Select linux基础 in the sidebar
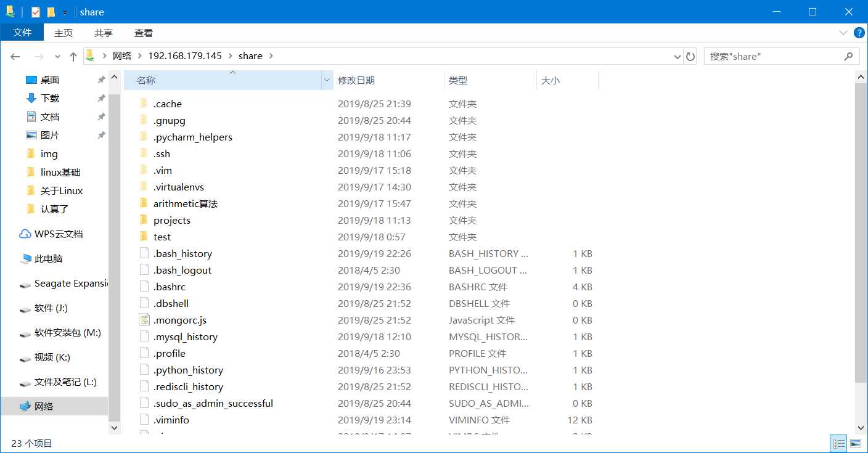The width and height of the screenshot is (868, 453). [60, 173]
